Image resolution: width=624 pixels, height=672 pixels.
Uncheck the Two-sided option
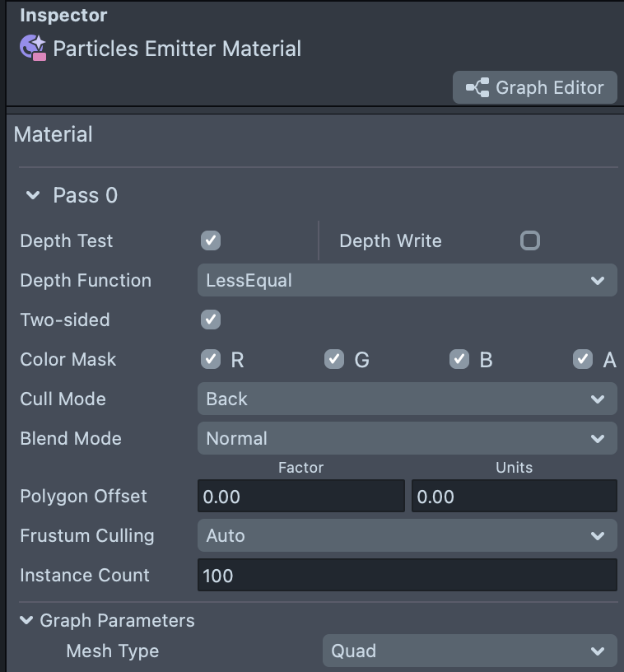(x=211, y=320)
